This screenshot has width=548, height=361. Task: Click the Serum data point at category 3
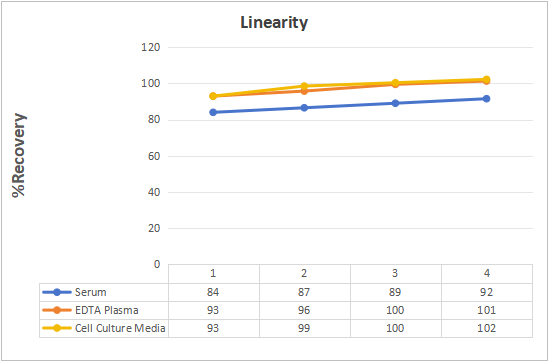[395, 103]
